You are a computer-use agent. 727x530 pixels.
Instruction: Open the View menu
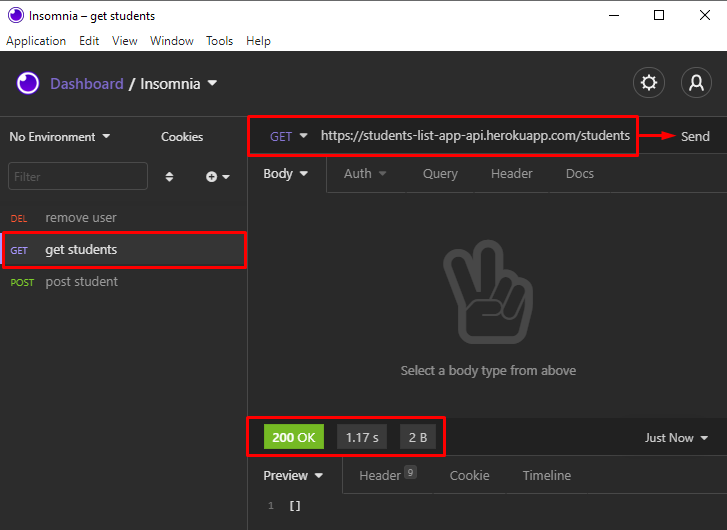click(125, 41)
